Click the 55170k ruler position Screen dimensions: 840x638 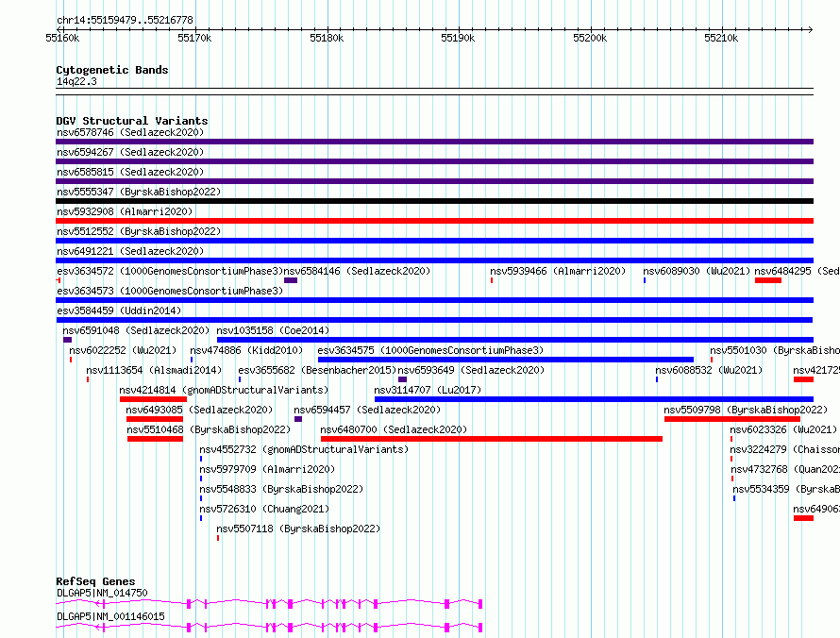tap(194, 38)
